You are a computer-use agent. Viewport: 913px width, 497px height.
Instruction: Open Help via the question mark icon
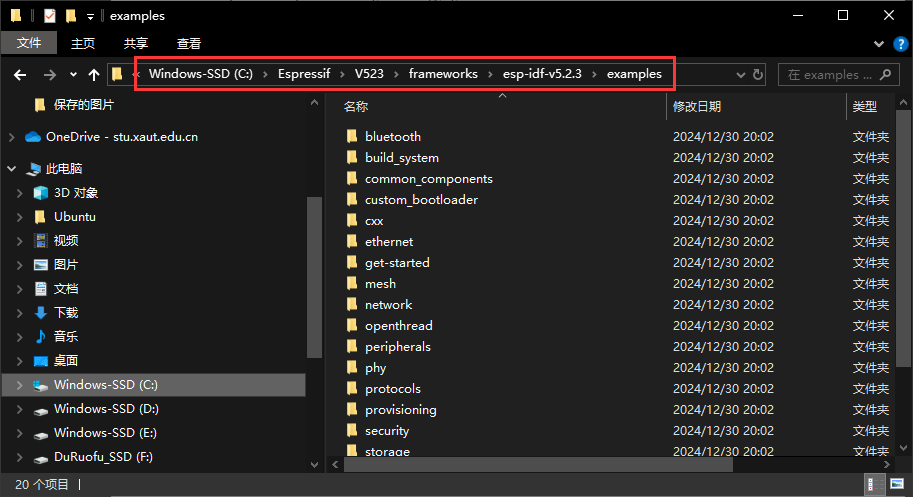pyautogui.click(x=899, y=44)
